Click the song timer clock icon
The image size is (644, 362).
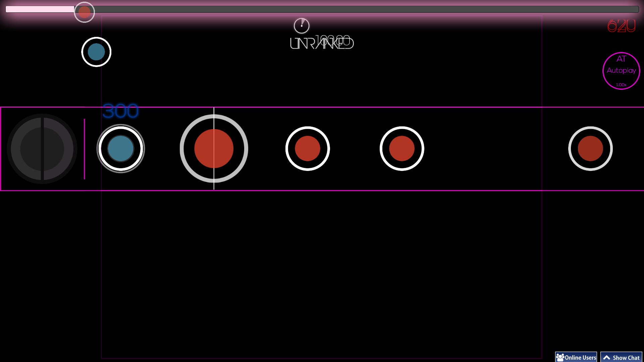click(301, 25)
